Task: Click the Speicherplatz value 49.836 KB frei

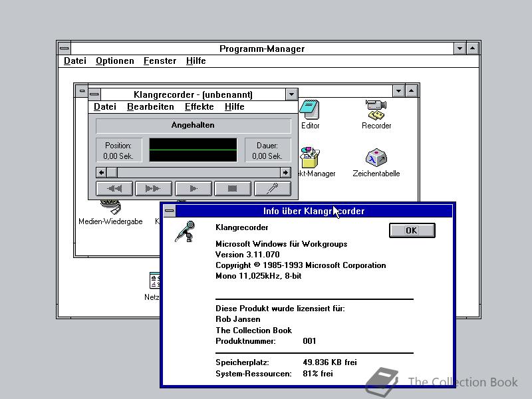Action: pos(329,362)
